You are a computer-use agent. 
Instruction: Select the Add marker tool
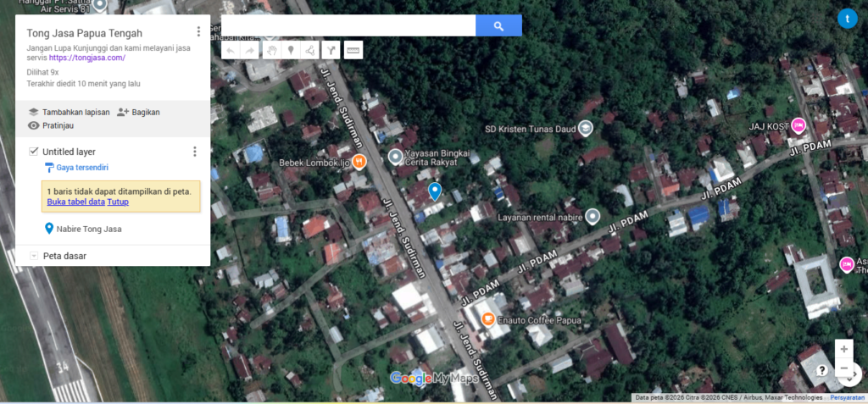(290, 50)
